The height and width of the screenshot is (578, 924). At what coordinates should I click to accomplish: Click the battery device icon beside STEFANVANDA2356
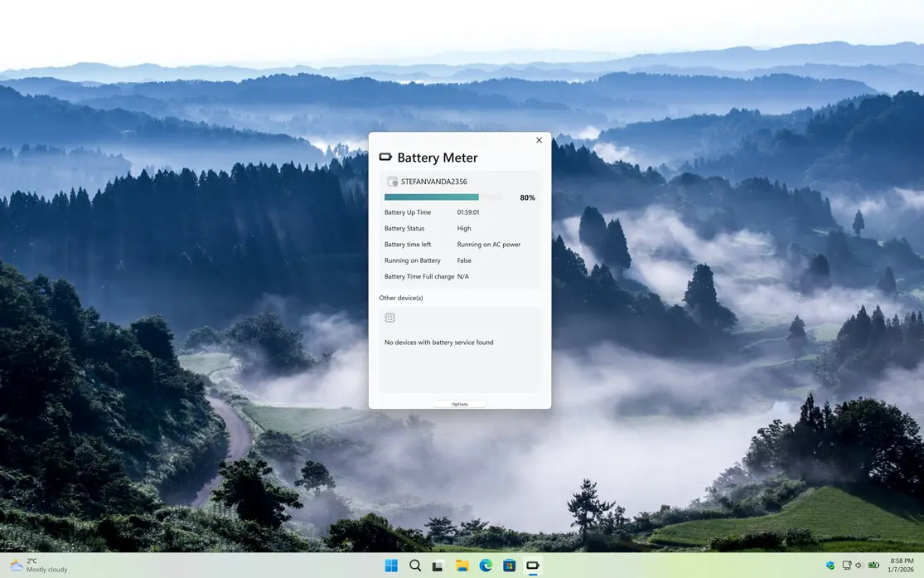click(x=391, y=180)
